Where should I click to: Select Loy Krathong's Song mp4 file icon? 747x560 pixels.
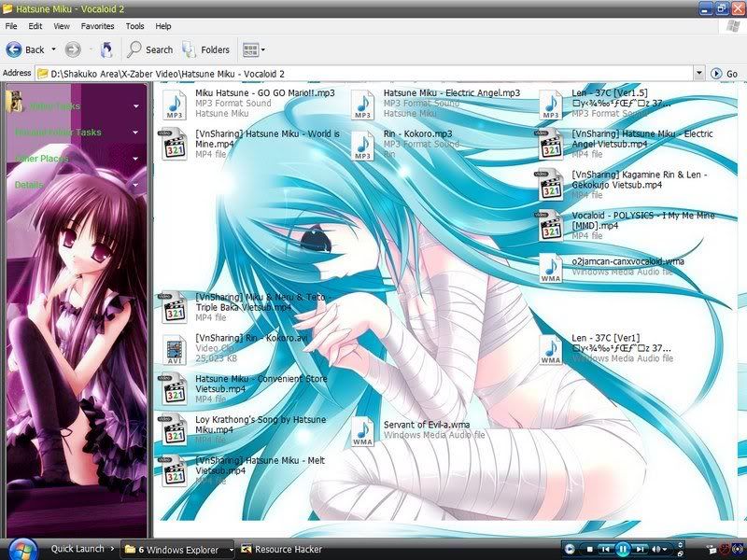click(175, 430)
